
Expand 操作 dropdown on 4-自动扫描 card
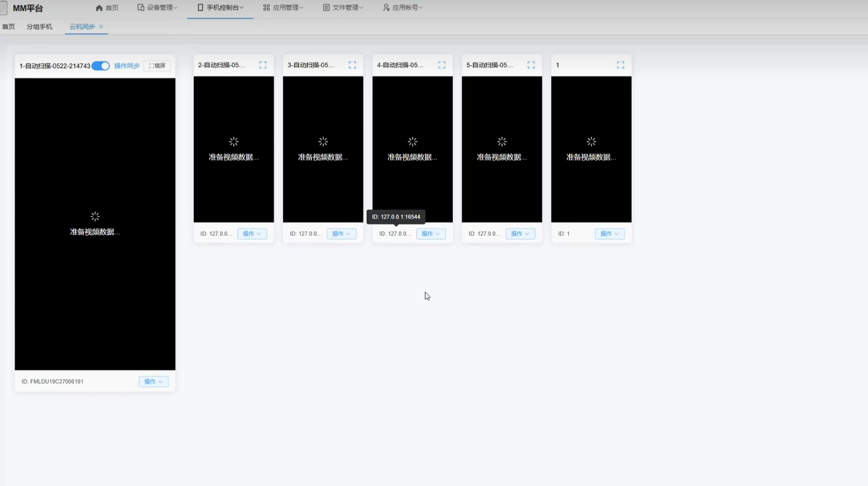pyautogui.click(x=430, y=234)
